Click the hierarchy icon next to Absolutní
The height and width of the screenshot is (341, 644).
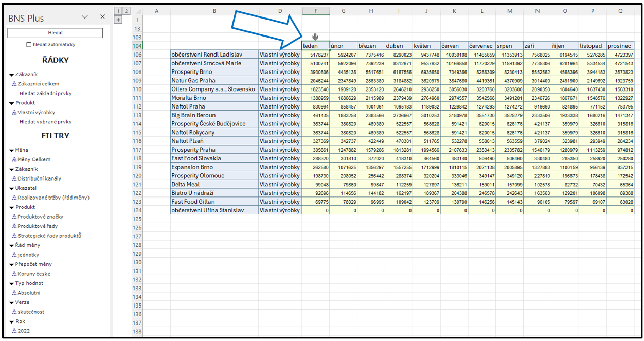[14, 293]
